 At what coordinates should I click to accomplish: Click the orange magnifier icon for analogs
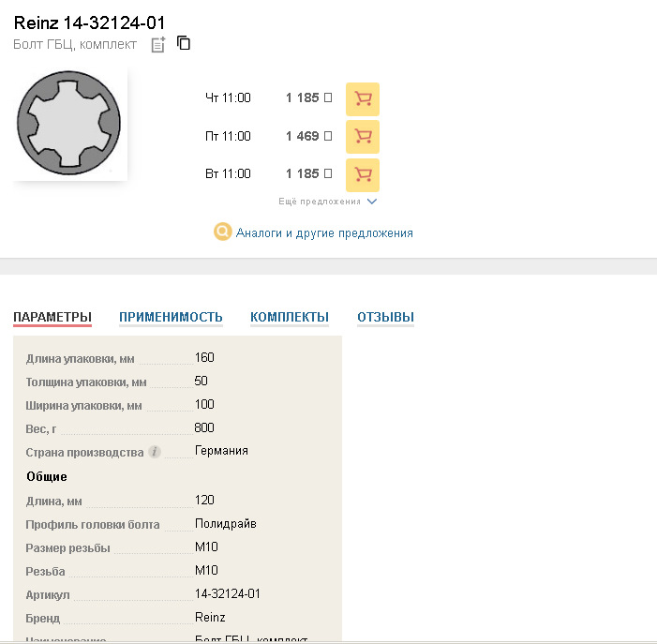222,232
